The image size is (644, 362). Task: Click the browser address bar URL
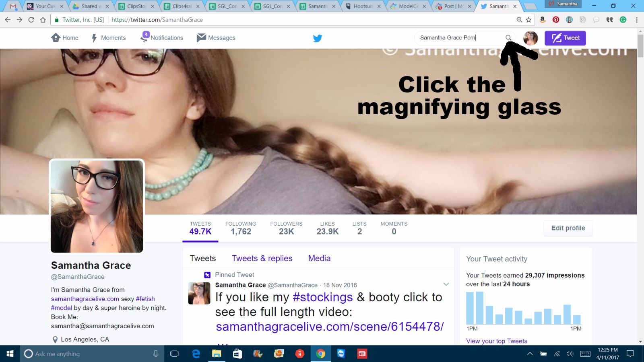click(x=157, y=20)
